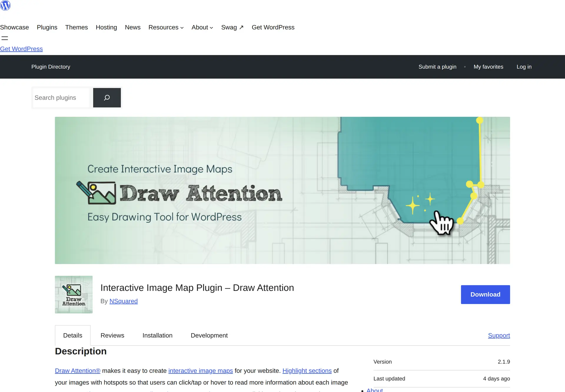The width and height of the screenshot is (565, 392).
Task: Switch to the Development tab
Action: click(x=209, y=336)
